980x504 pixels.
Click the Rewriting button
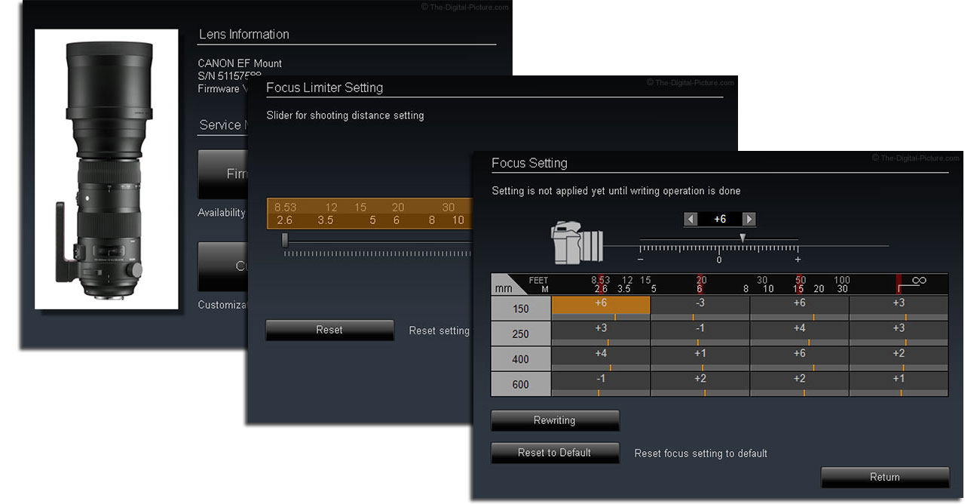click(555, 421)
